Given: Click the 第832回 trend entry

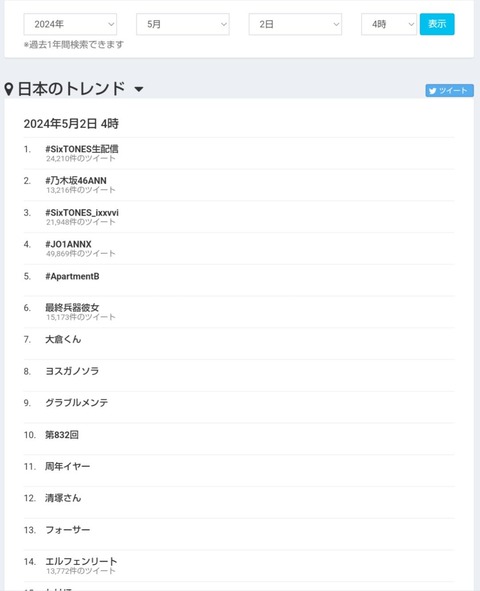Looking at the screenshot, I should pyautogui.click(x=62, y=435).
